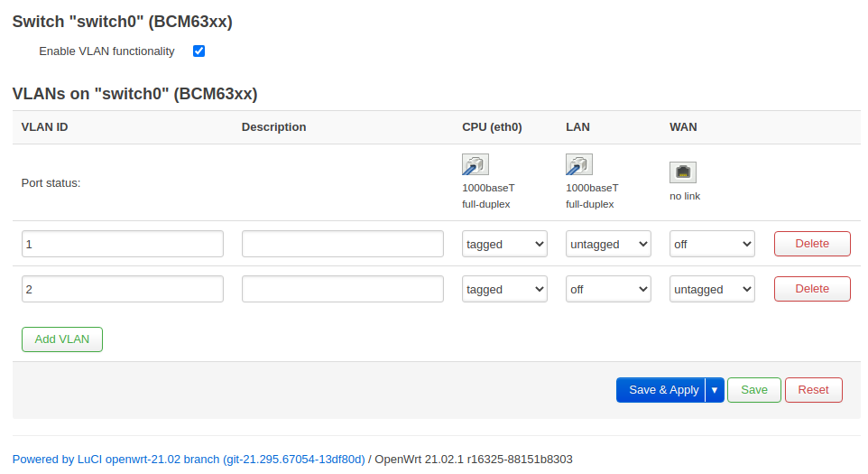Open VLAN 2 LAN off dropdown
Image resolution: width=868 pixels, height=474 pixels.
click(608, 289)
